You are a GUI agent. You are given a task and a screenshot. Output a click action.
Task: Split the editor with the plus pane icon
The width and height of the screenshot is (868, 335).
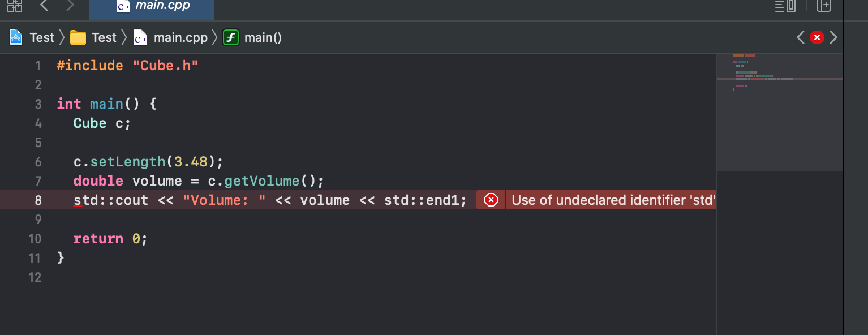coord(823,6)
